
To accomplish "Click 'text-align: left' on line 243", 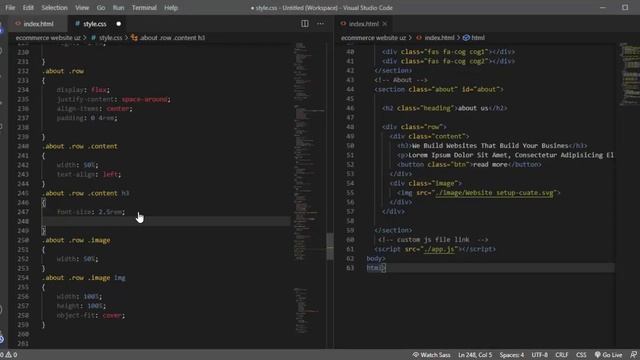I will [x=89, y=174].
